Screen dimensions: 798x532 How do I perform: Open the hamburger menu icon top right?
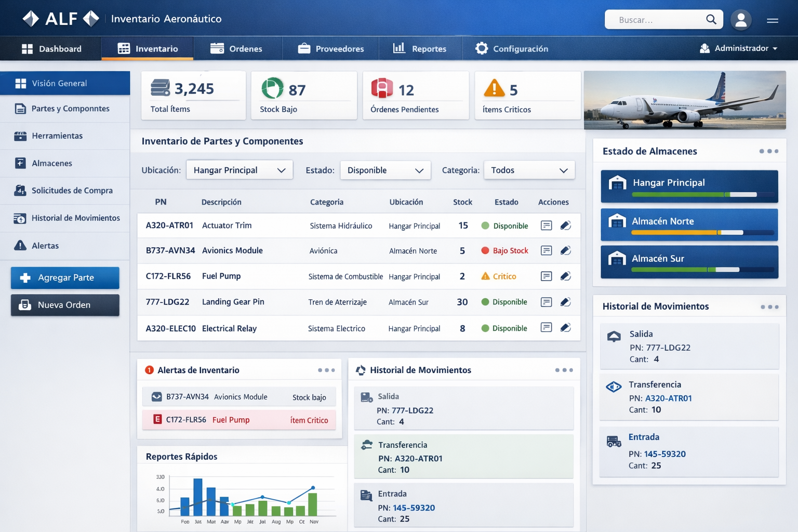773,20
